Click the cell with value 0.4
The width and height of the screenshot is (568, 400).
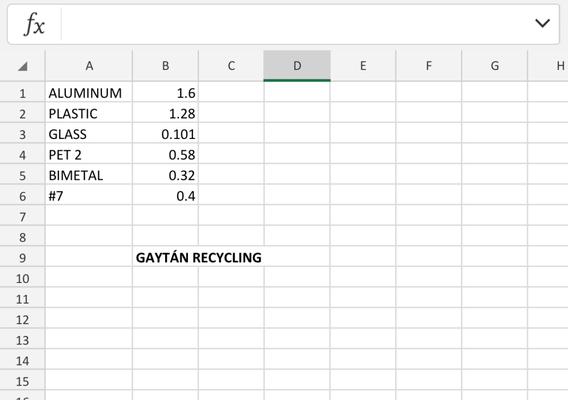tap(166, 196)
